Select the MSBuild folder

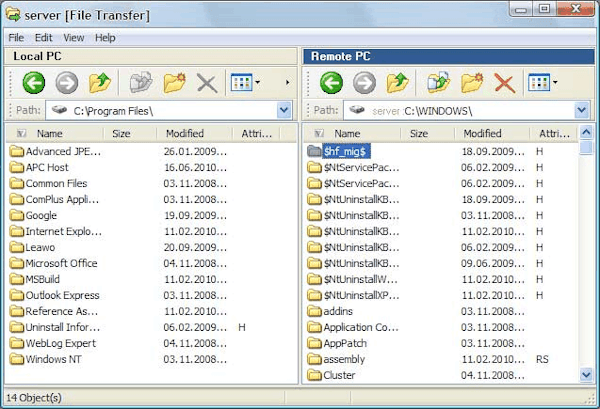[x=42, y=279]
